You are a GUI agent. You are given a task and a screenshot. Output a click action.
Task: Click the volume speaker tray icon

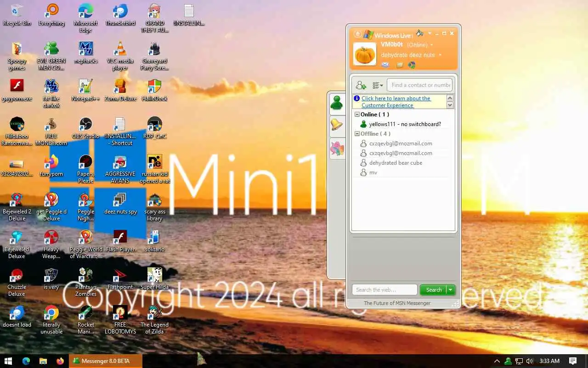530,361
